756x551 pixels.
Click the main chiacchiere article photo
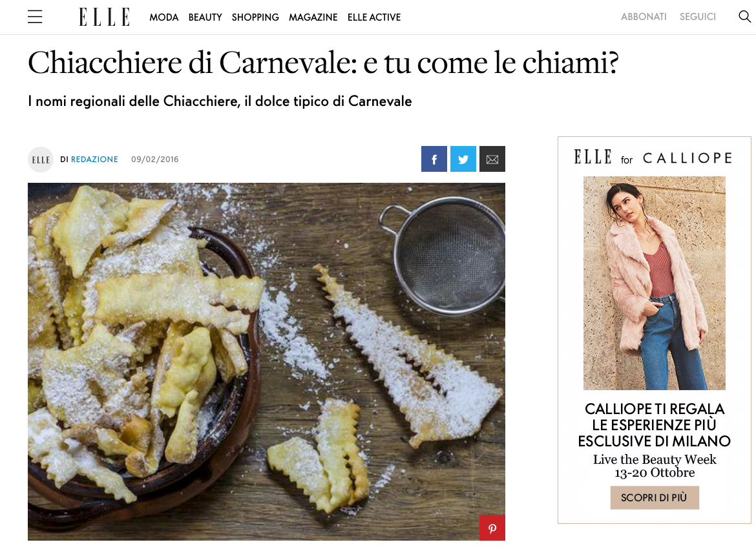point(266,362)
